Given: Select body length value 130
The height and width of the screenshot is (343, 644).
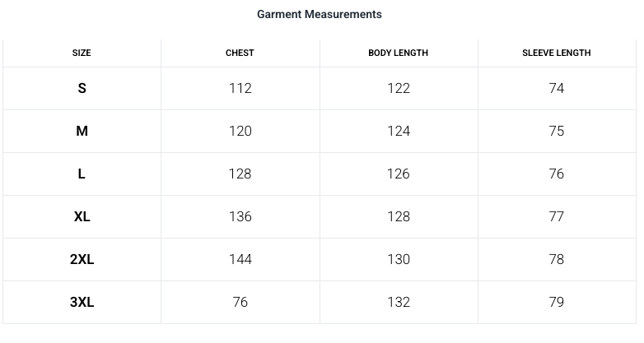Looking at the screenshot, I should coord(398,259).
